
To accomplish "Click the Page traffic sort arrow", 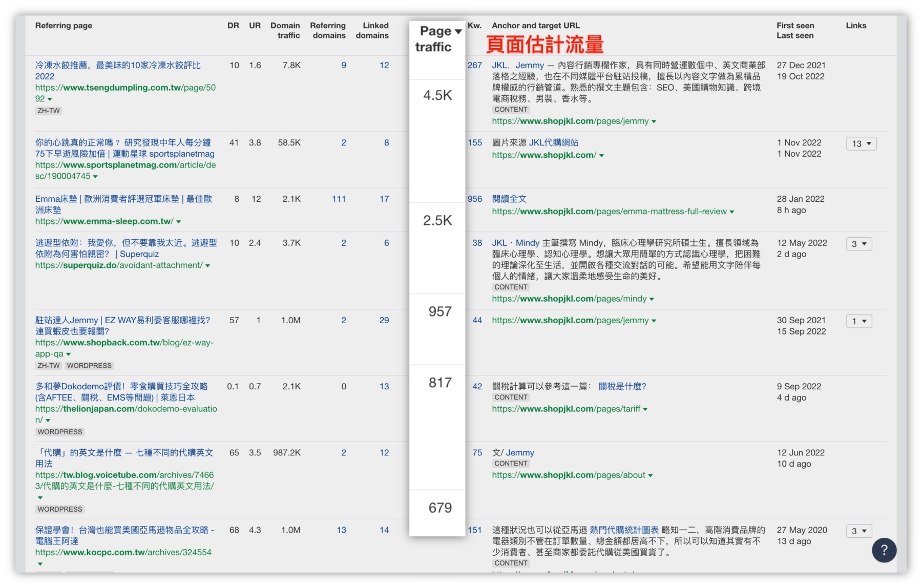I will [x=457, y=31].
